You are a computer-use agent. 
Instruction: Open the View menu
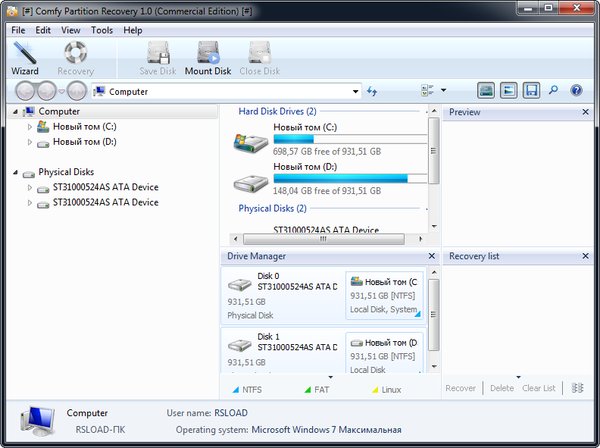[71, 30]
